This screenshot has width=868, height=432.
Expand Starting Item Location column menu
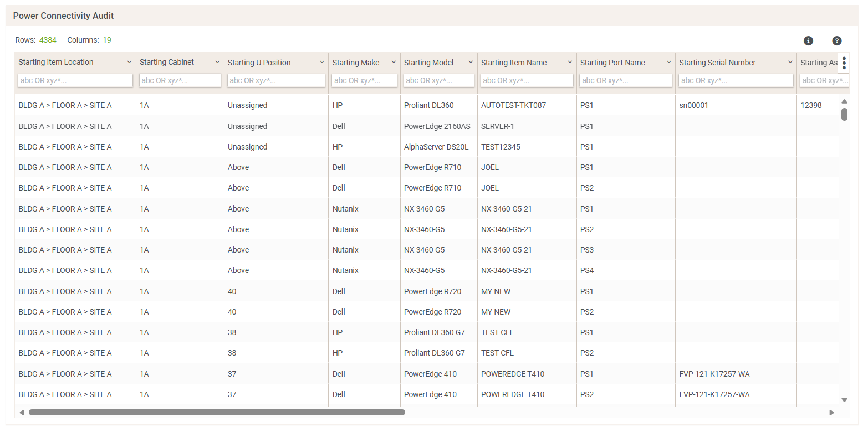129,62
